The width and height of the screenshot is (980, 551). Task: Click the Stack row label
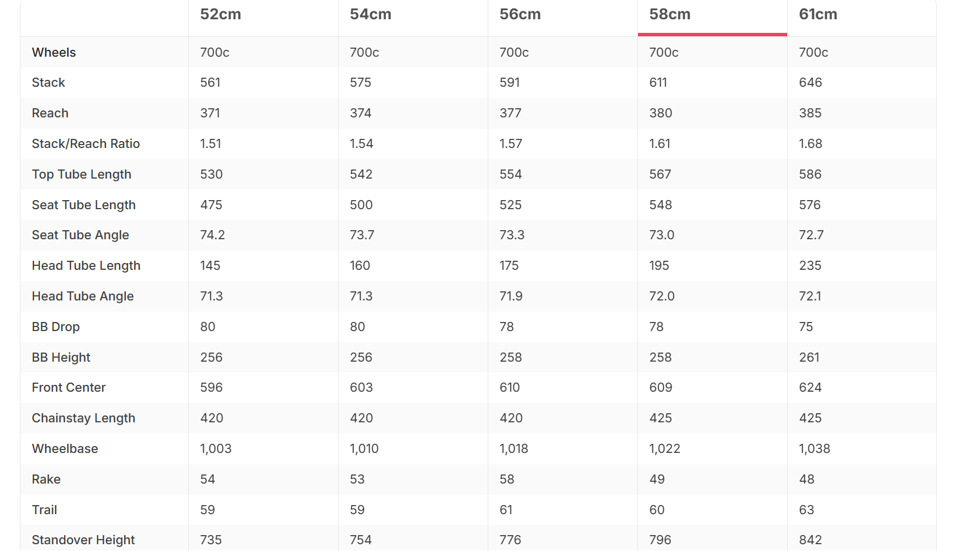coord(48,83)
